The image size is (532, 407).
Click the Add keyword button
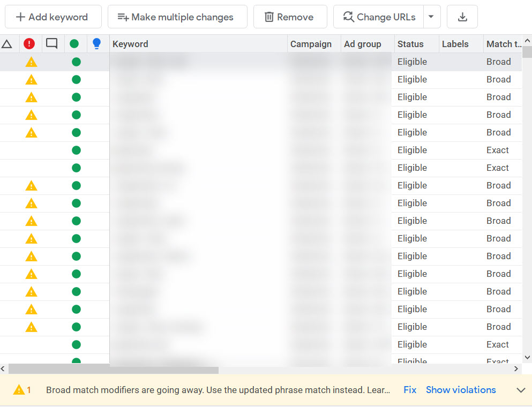point(53,17)
